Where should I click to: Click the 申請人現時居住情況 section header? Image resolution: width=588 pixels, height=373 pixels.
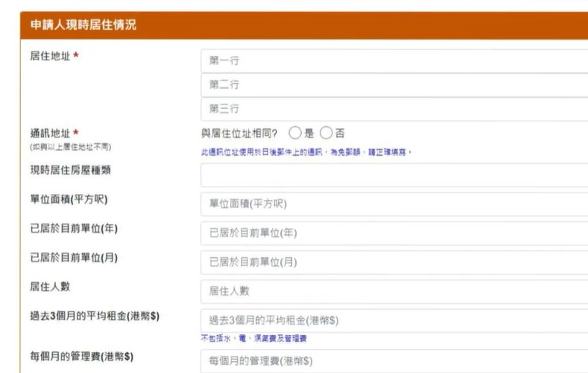tap(83, 25)
